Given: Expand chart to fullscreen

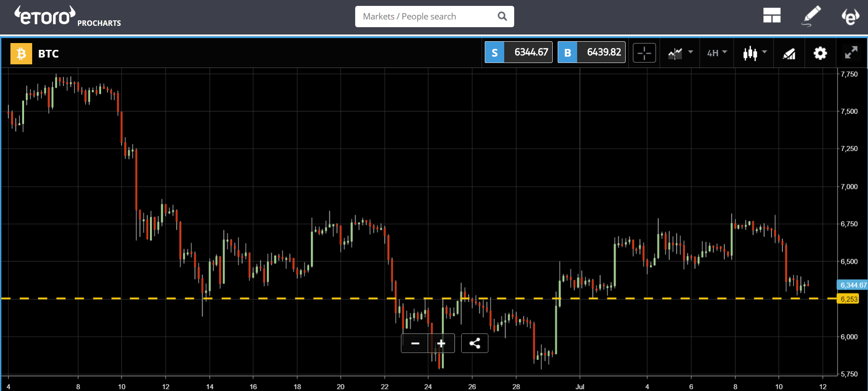Looking at the screenshot, I should point(851,53).
